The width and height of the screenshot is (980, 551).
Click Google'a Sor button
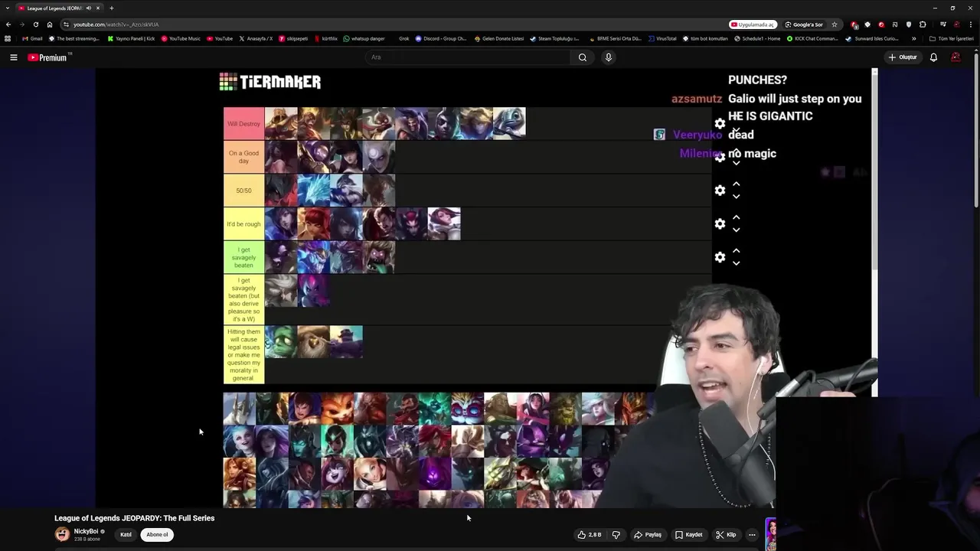point(804,24)
